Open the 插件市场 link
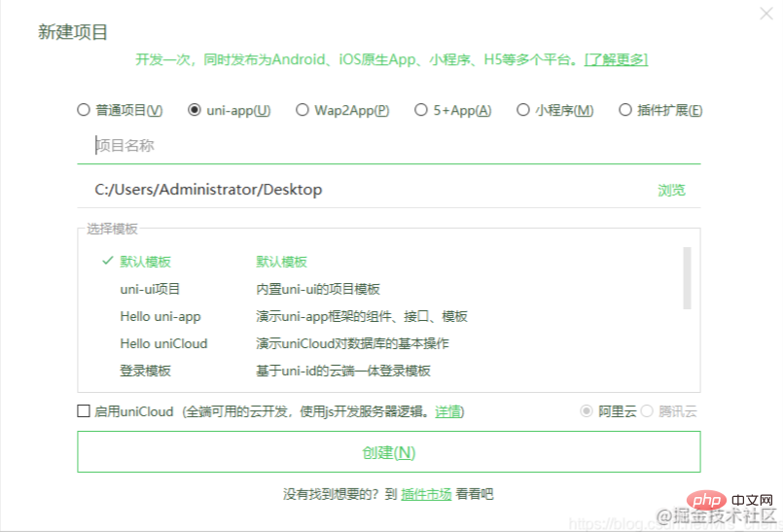The width and height of the screenshot is (783, 532). pos(426,494)
